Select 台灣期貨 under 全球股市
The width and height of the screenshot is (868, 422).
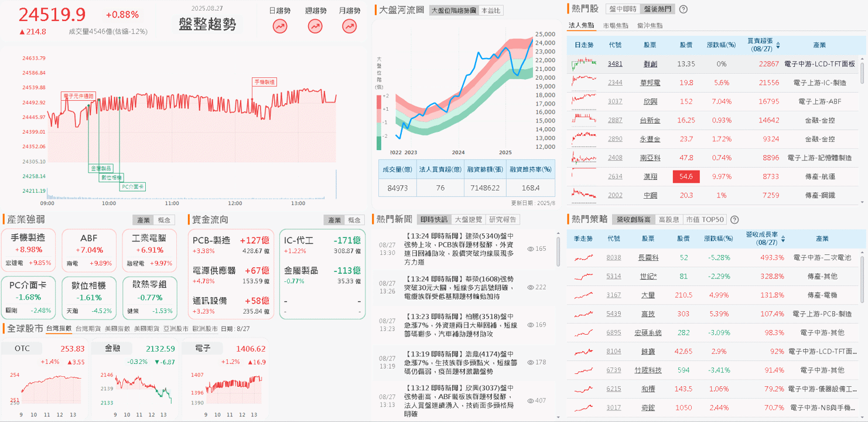point(88,329)
